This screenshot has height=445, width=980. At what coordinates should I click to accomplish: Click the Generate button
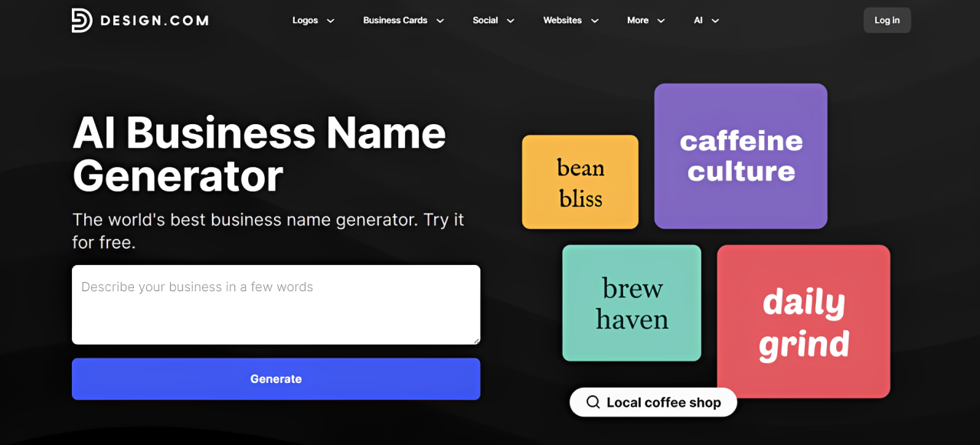click(276, 379)
